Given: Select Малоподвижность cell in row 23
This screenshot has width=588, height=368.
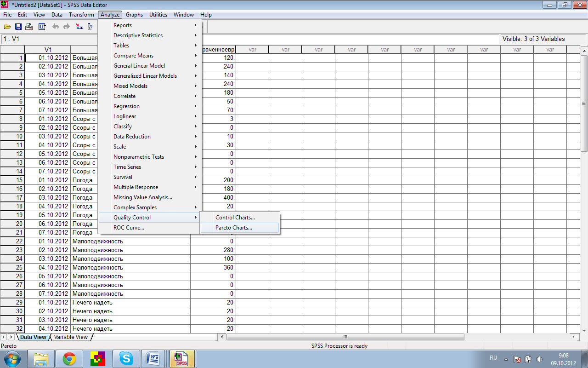Looking at the screenshot, I should pos(130,250).
